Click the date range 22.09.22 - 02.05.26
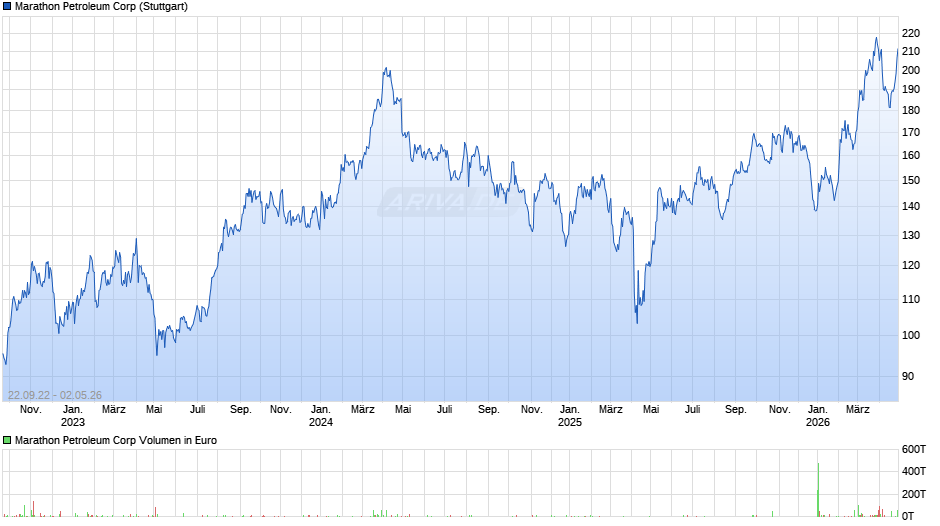This screenshot has width=940, height=526. pyautogui.click(x=55, y=395)
